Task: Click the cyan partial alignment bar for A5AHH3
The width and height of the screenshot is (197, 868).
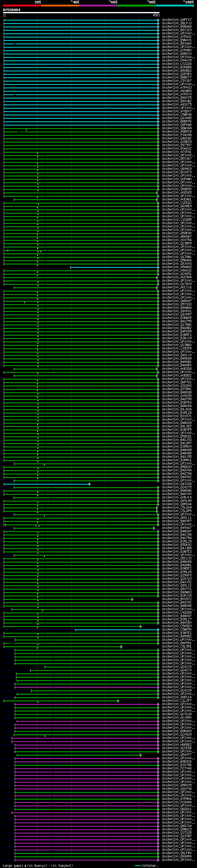Action: click(x=115, y=267)
